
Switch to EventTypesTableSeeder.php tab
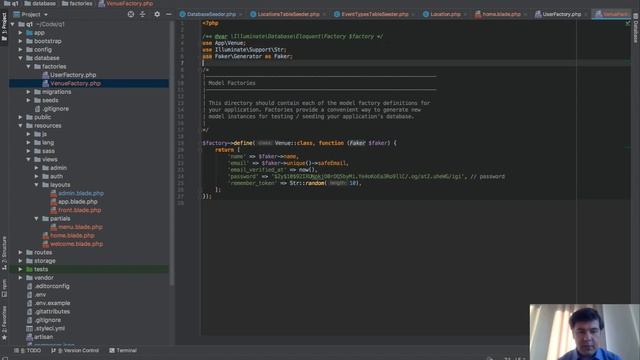point(374,14)
